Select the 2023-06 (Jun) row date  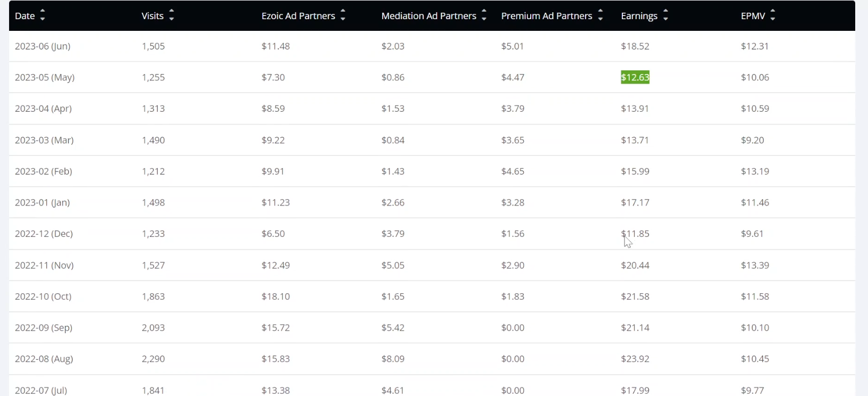click(x=43, y=46)
